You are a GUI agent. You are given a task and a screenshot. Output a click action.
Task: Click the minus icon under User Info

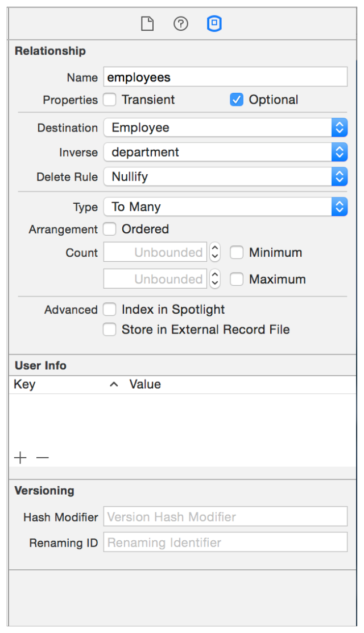click(43, 458)
